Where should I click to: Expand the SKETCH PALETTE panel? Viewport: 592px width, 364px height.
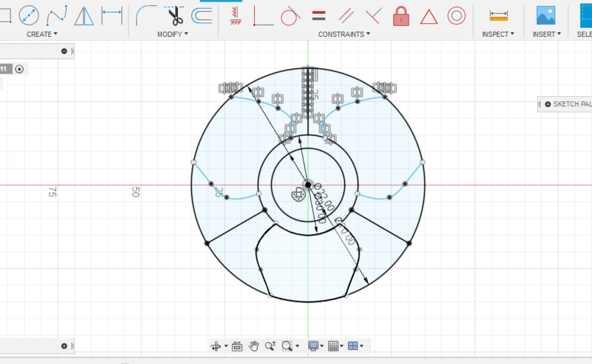(x=548, y=104)
